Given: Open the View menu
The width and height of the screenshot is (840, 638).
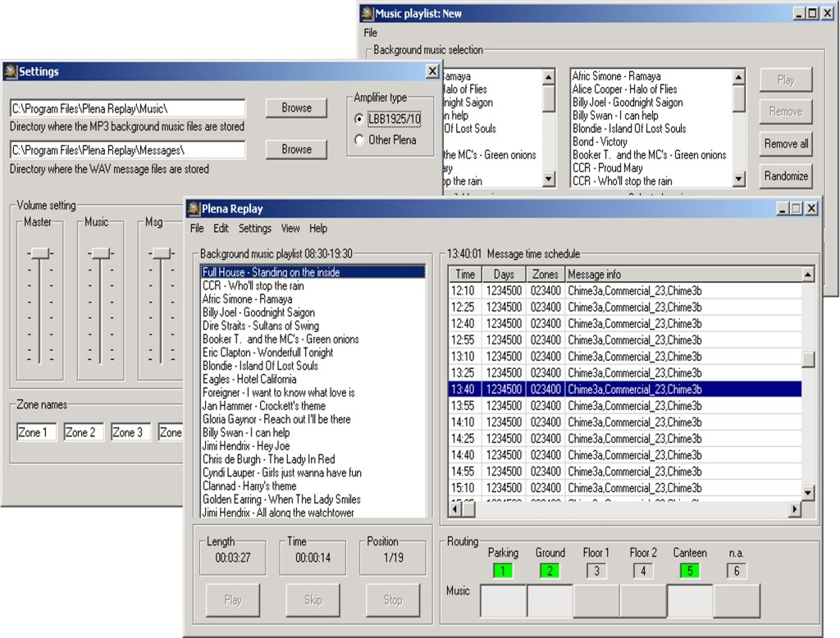Looking at the screenshot, I should point(290,229).
